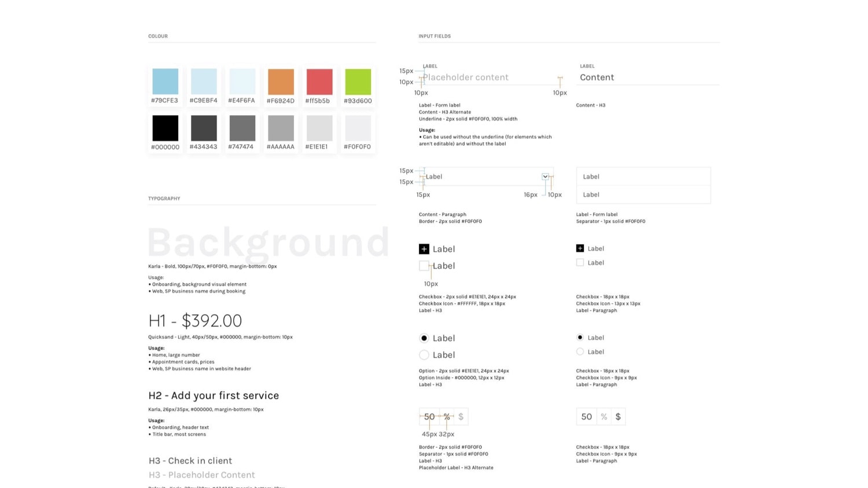This screenshot has height=488, width=868.
Task: Click the Option Inside - #000000 note
Action: point(462,377)
